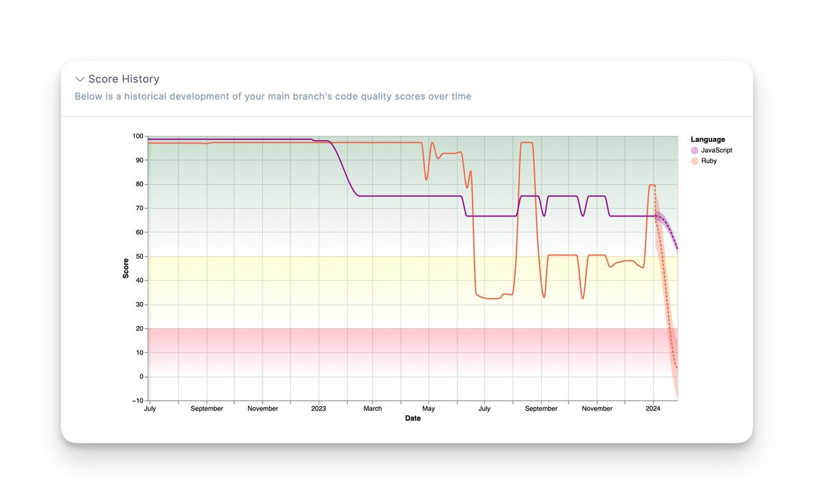Click the Language legend title

pos(708,139)
